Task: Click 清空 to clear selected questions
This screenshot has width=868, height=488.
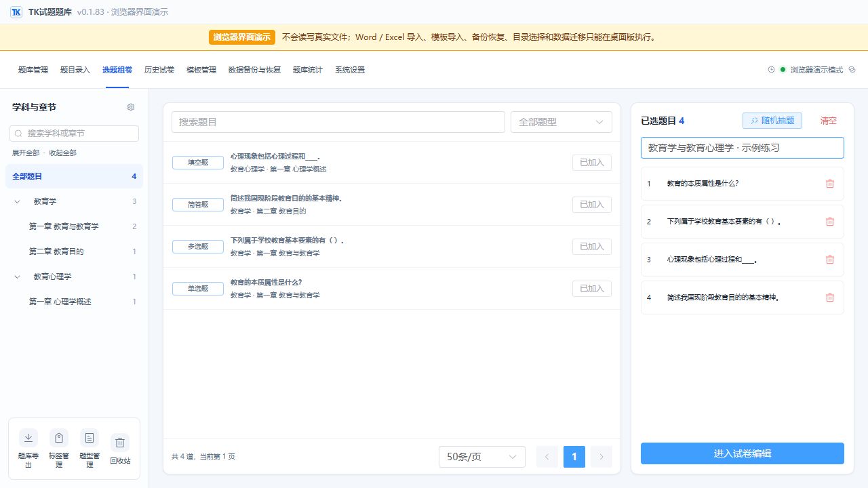Action: 828,121
